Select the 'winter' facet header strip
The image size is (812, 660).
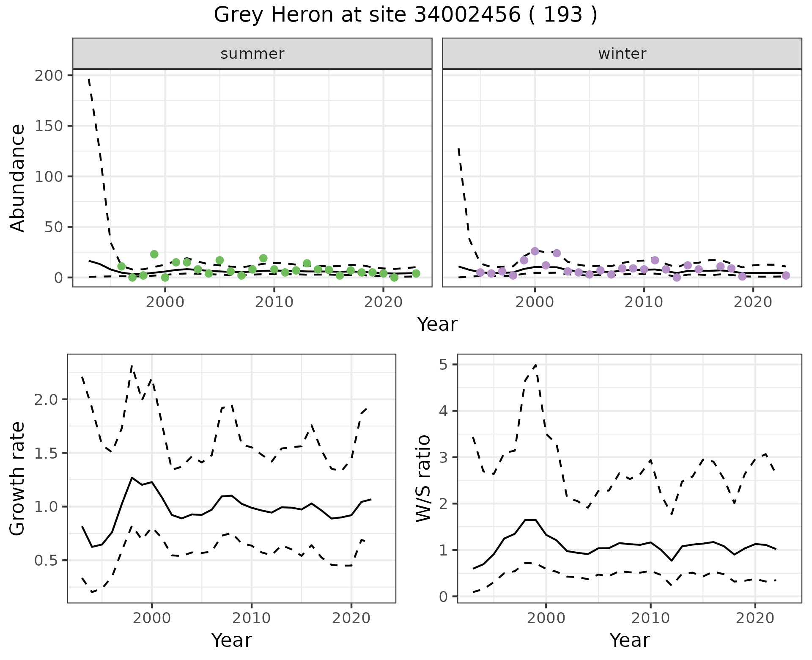coord(622,54)
